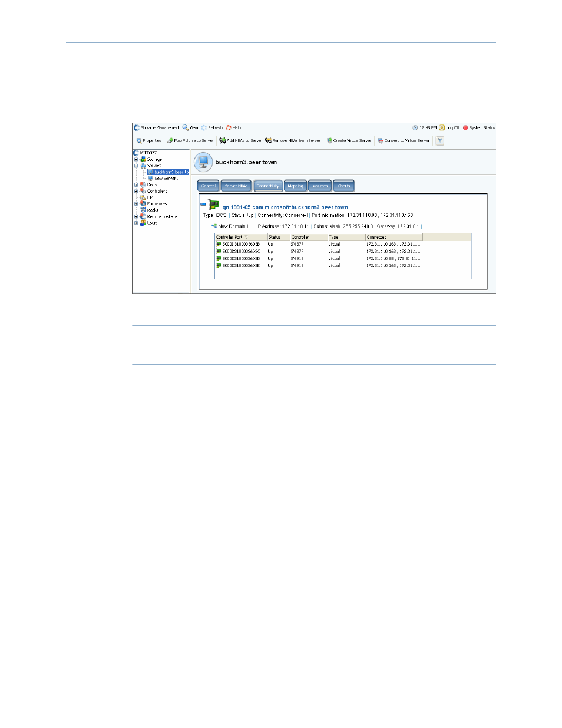Viewport: 562px width, 728px height.
Task: Sort by Controller Port column header
Action: click(230, 237)
